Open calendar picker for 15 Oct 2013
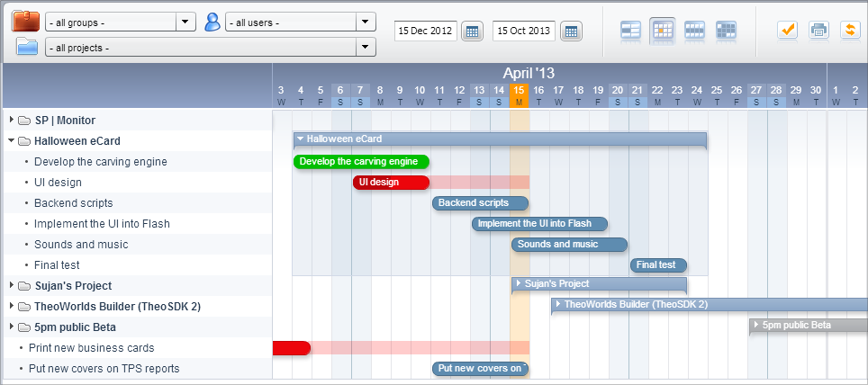This screenshot has height=385, width=868. (571, 31)
